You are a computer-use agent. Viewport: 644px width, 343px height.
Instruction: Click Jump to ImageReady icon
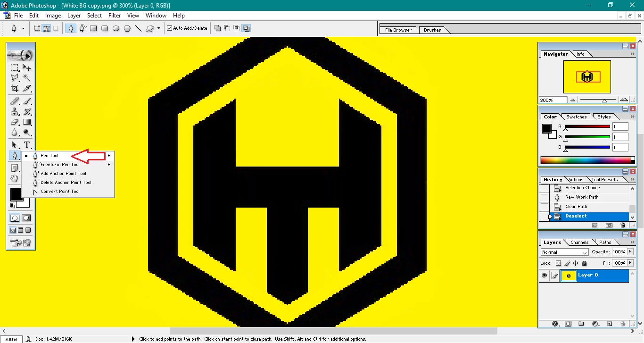(21, 243)
